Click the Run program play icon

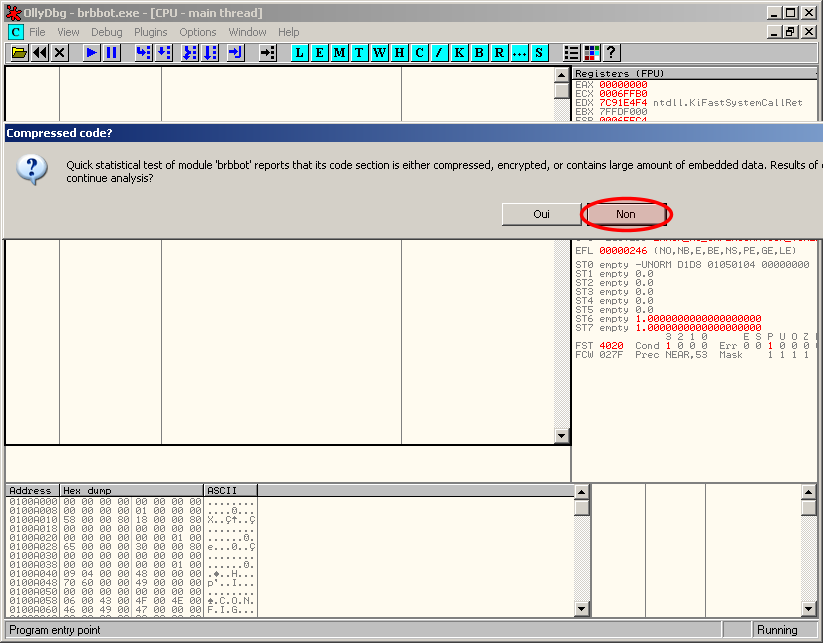(91, 52)
